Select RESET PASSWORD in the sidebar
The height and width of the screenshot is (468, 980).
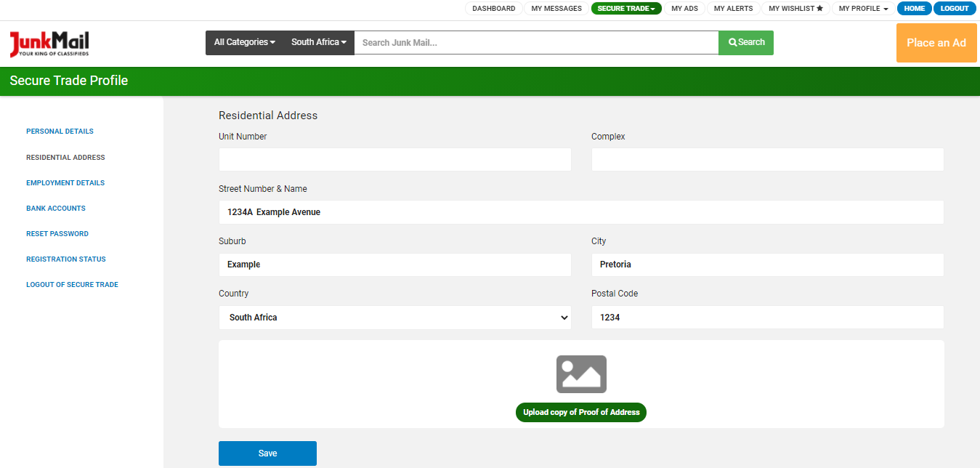57,233
